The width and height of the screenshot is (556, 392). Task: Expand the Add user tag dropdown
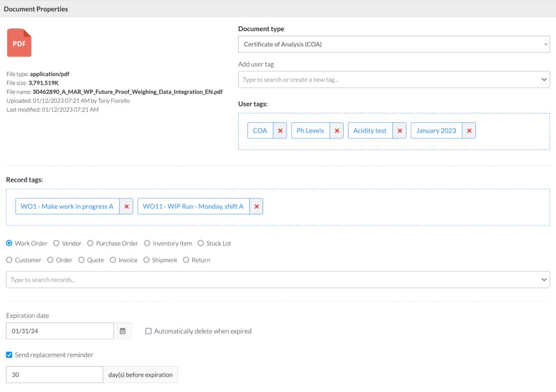click(x=544, y=80)
